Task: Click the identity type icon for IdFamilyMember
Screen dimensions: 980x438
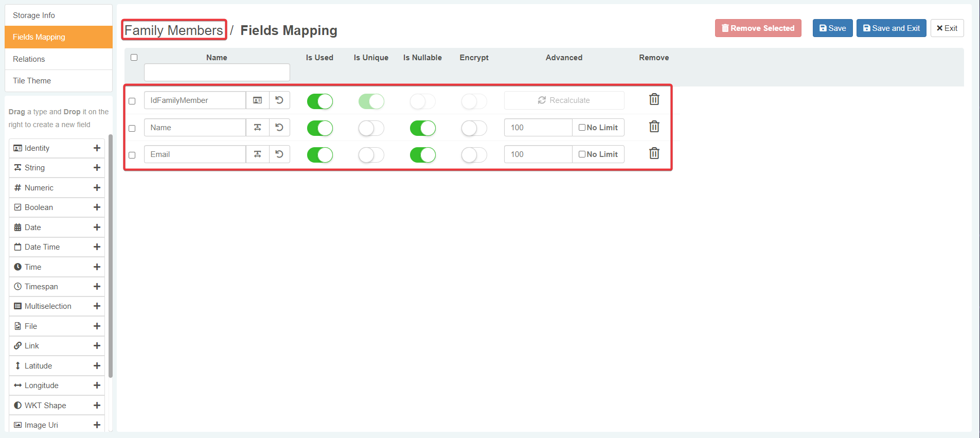Action: 258,100
